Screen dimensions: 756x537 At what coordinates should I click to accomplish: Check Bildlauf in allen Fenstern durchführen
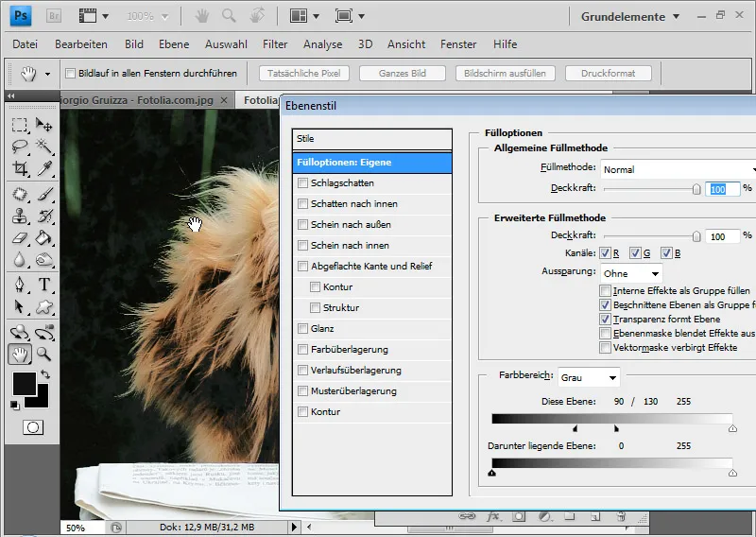[70, 74]
